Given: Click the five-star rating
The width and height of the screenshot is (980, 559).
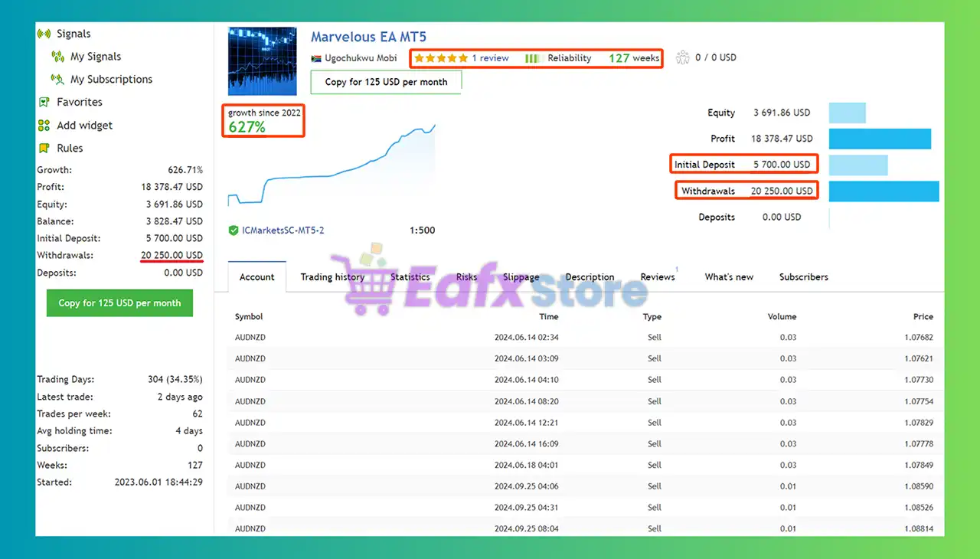Looking at the screenshot, I should coord(440,58).
